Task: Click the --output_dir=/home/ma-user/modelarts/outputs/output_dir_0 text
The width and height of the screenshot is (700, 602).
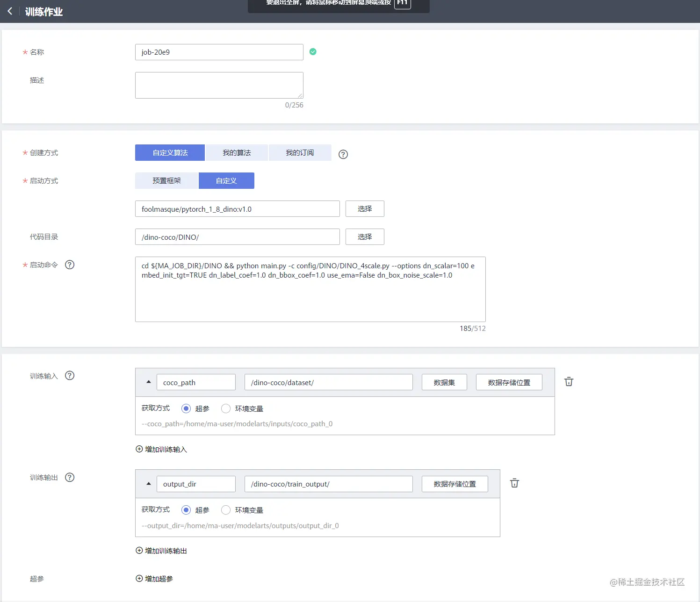Action: 240,526
